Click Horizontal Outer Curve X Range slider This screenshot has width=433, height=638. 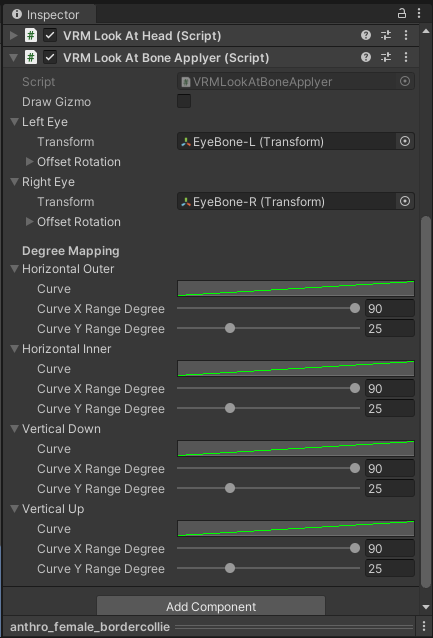(269, 308)
